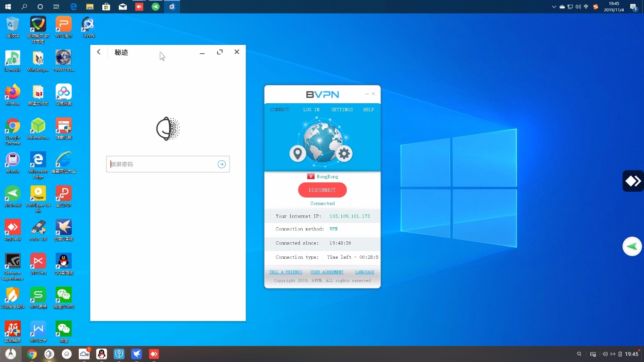The image size is (644, 362).
Task: Select the AnyDesk desktop icon
Action: [x=13, y=230]
